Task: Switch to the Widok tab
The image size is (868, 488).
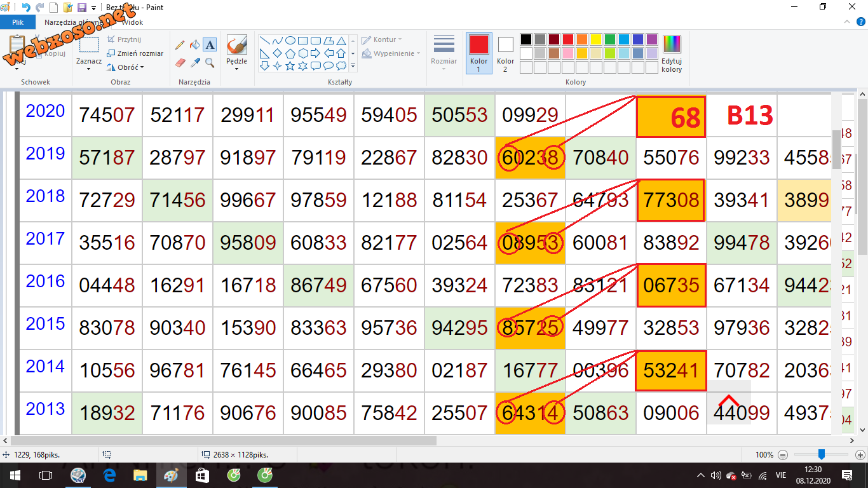Action: [x=132, y=22]
